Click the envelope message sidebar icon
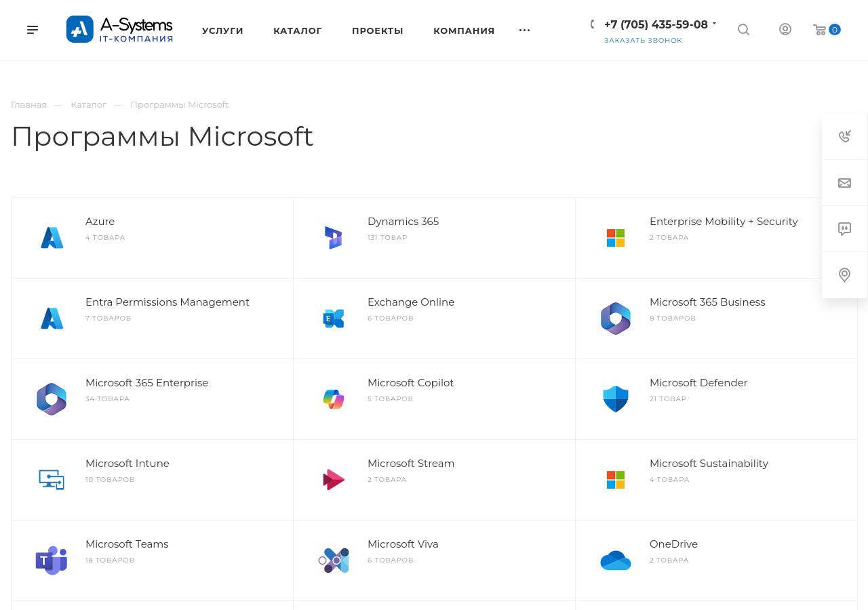Image resolution: width=868 pixels, height=610 pixels. (844, 183)
